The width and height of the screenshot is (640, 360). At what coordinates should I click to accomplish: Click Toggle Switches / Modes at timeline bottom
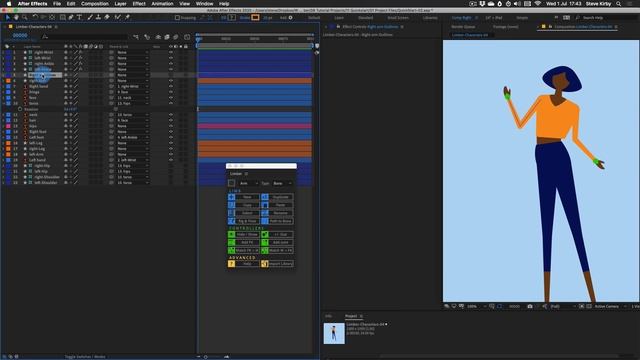[85, 357]
